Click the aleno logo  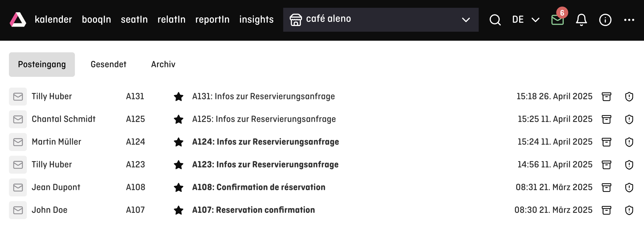coord(18,20)
